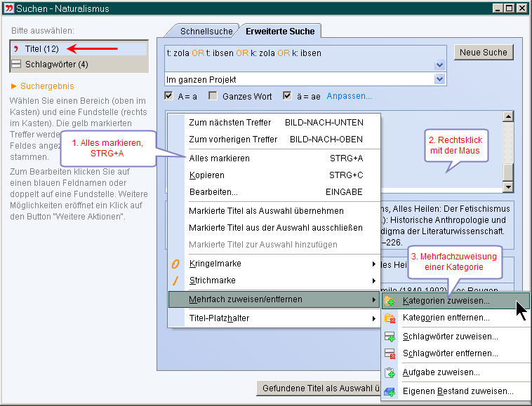The image size is (532, 406).
Task: Toggle the 'A = a' checkbox
Action: click(168, 96)
